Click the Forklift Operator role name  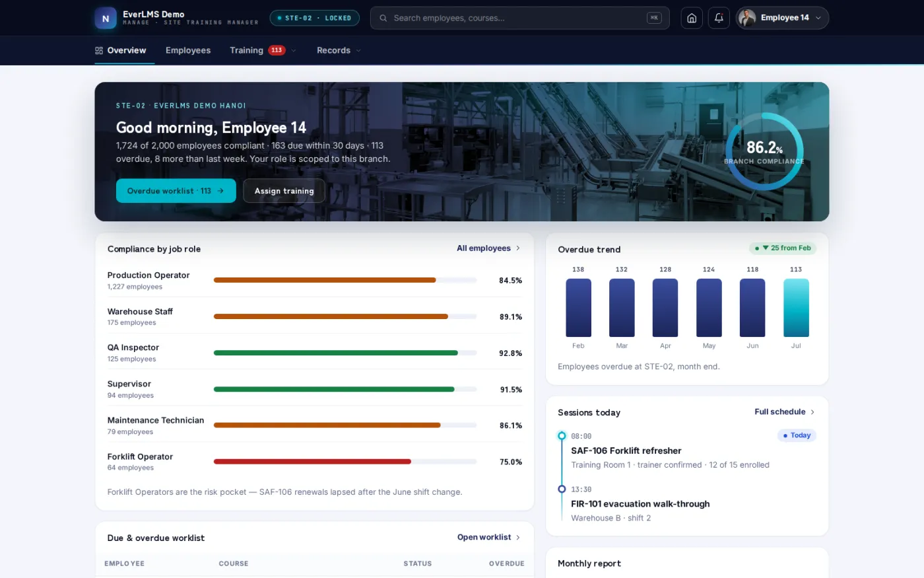[140, 456]
